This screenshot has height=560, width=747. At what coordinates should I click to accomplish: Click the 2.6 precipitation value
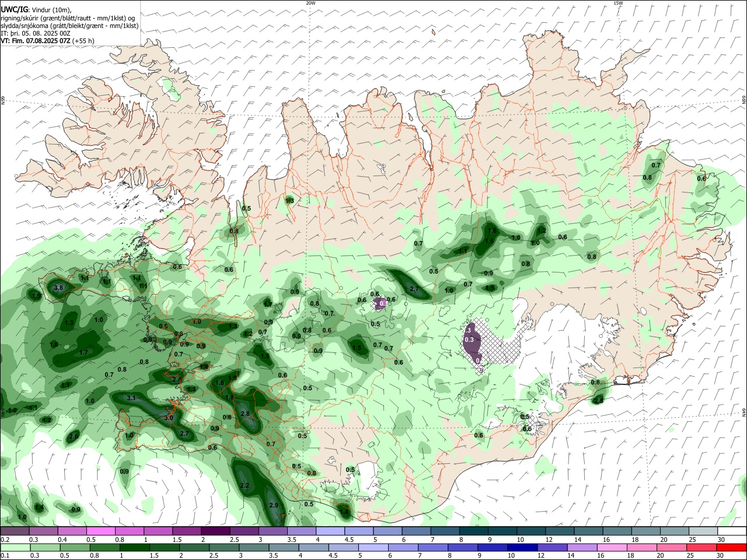[74, 436]
